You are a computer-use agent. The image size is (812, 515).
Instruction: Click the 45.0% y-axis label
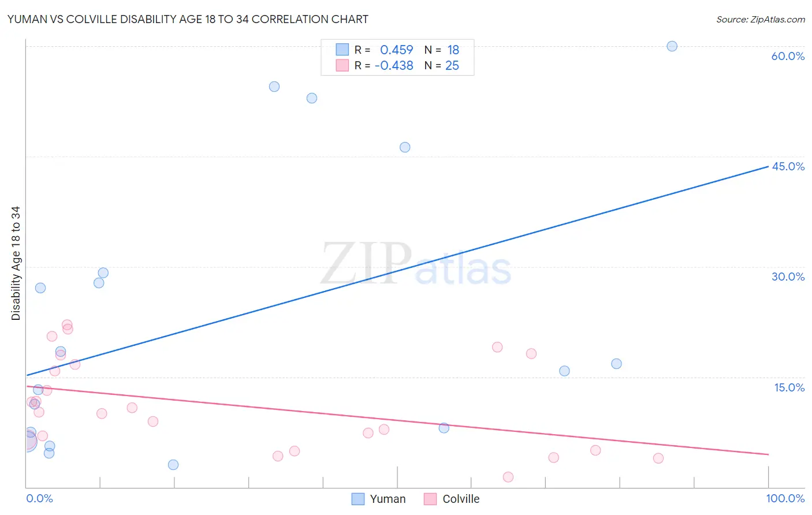[788, 166]
